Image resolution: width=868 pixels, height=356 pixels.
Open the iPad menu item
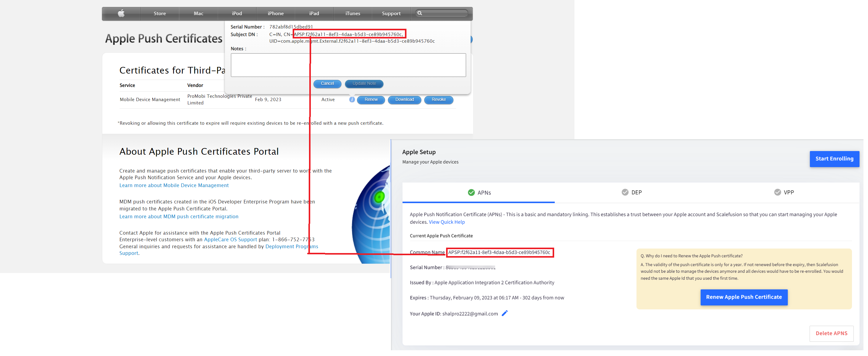point(314,14)
